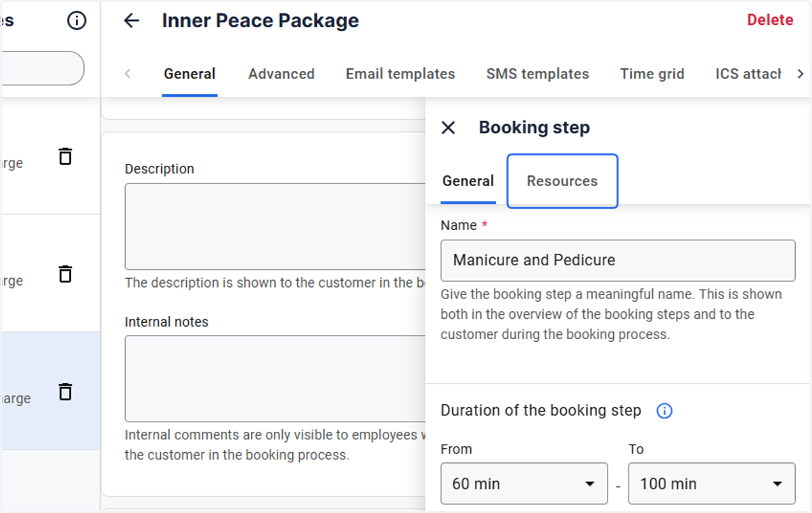The height and width of the screenshot is (513, 812).
Task: Open the SMS templates tab
Action: click(537, 74)
